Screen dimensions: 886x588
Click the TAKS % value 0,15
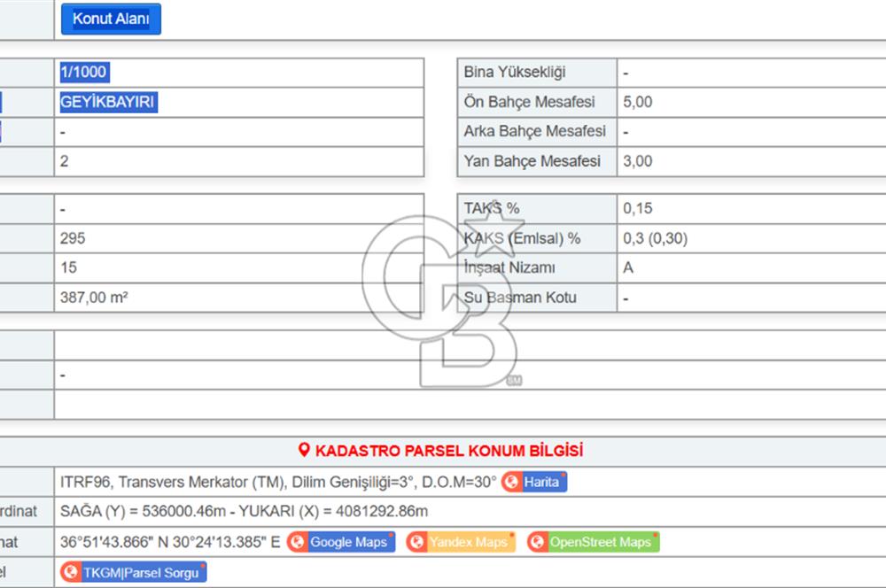[637, 209]
